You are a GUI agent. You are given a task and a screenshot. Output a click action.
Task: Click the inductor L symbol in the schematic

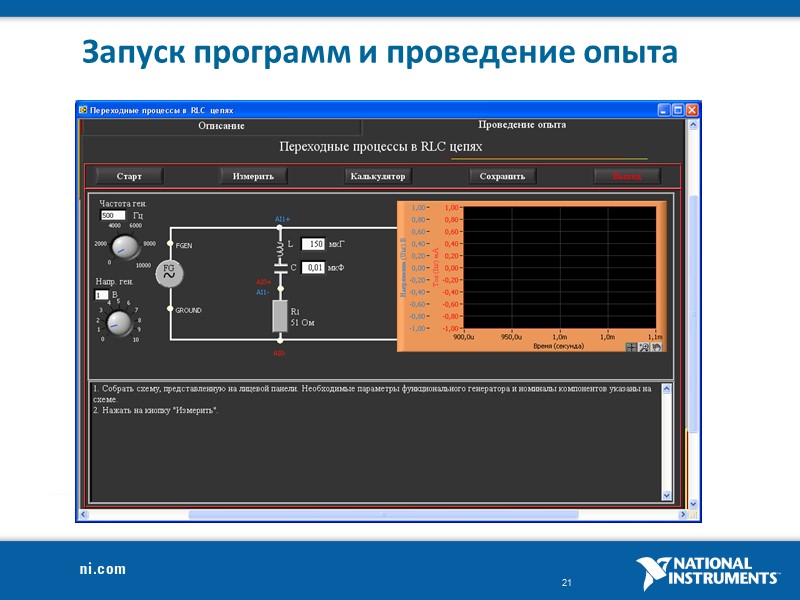point(281,250)
